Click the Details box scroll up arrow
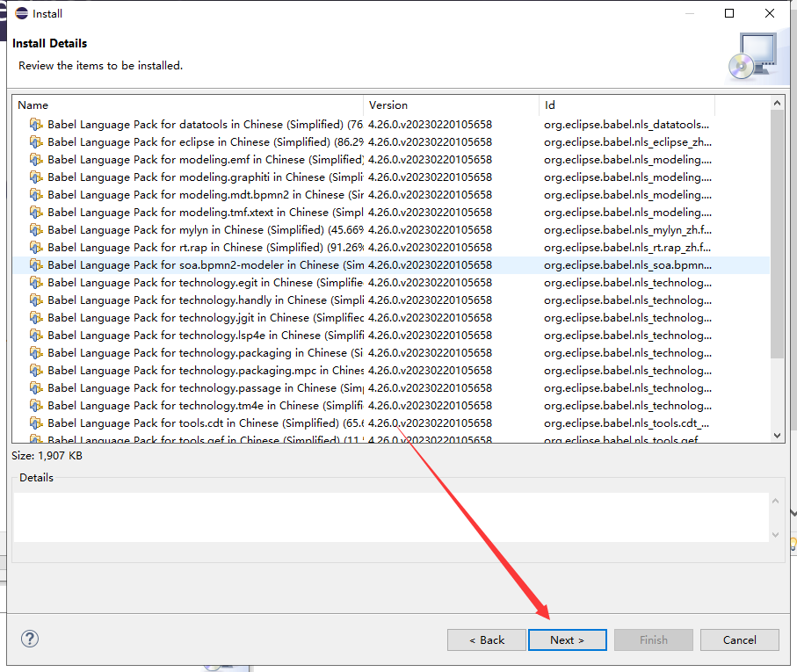This screenshot has width=797, height=672. click(x=775, y=502)
